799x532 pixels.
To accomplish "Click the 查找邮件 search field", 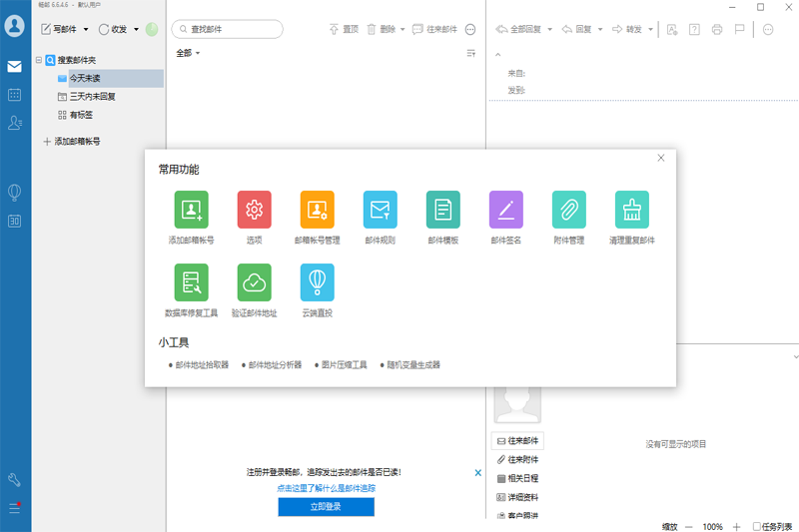I will [x=240, y=30].
